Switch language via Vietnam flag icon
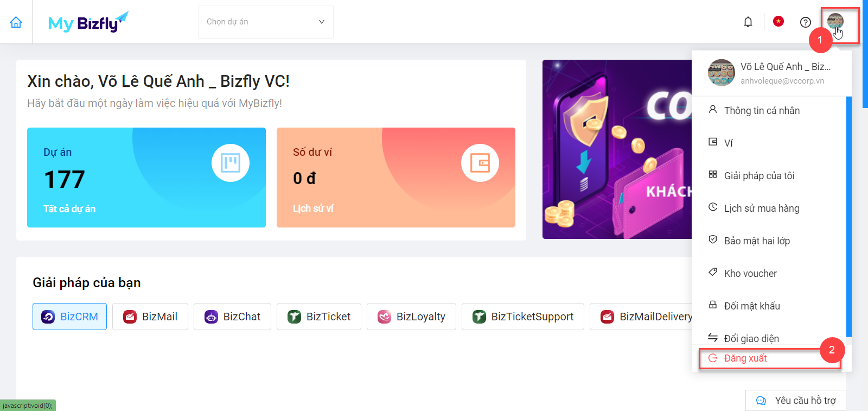 pos(778,21)
